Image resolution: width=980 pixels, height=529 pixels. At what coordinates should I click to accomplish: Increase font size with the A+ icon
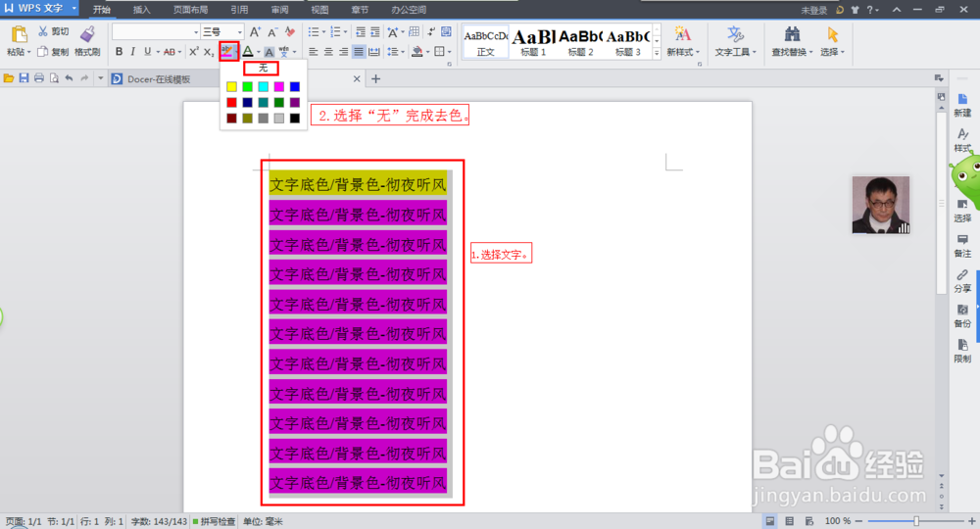(x=255, y=32)
